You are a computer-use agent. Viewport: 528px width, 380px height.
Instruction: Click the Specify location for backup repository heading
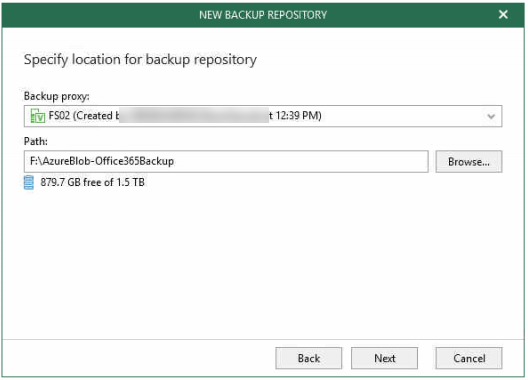tap(140, 60)
